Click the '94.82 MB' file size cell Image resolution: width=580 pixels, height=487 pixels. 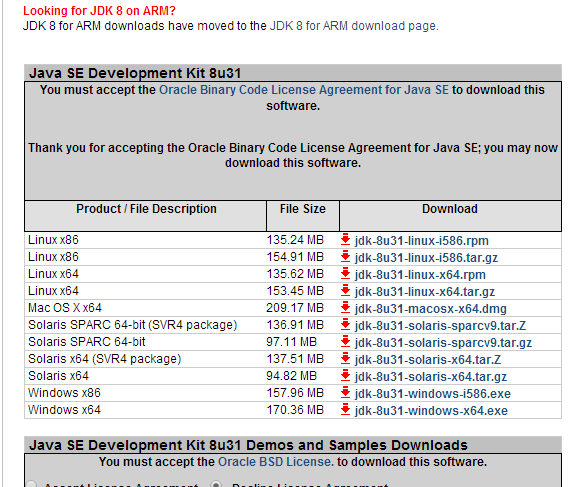291,376
